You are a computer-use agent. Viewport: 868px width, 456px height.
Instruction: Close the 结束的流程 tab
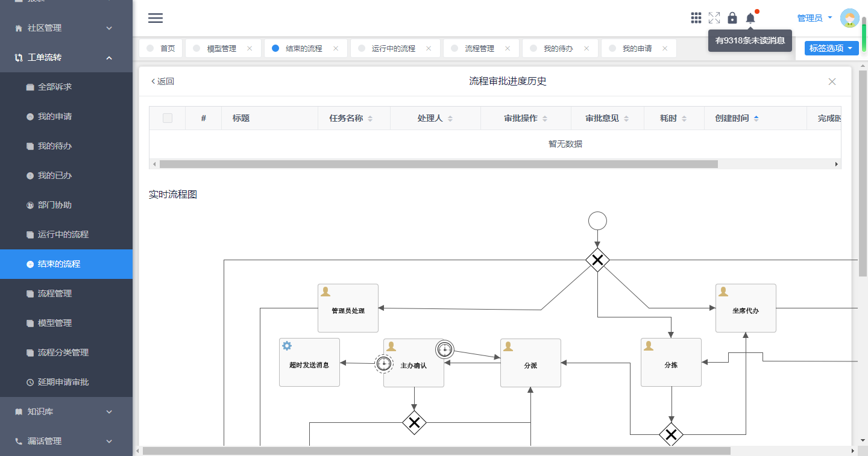336,49
